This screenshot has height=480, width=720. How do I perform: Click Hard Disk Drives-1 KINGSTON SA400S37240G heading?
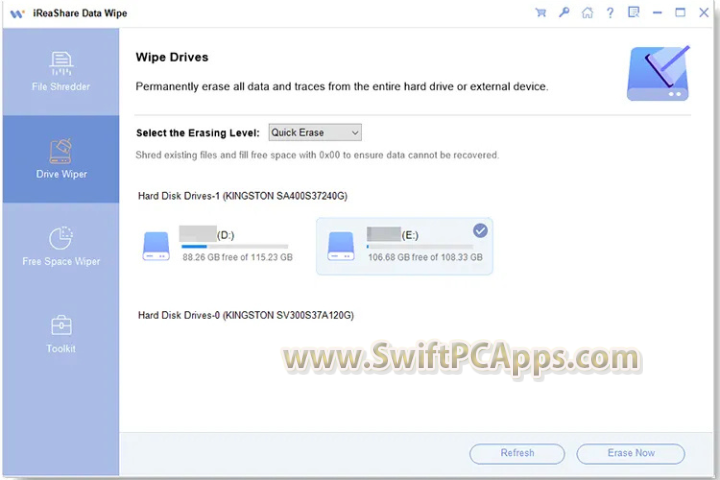click(242, 196)
